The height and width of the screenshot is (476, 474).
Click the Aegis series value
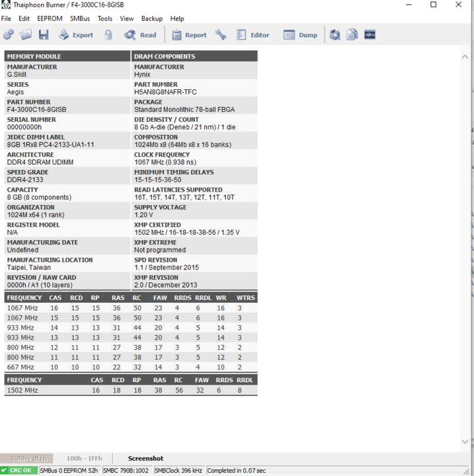15,92
